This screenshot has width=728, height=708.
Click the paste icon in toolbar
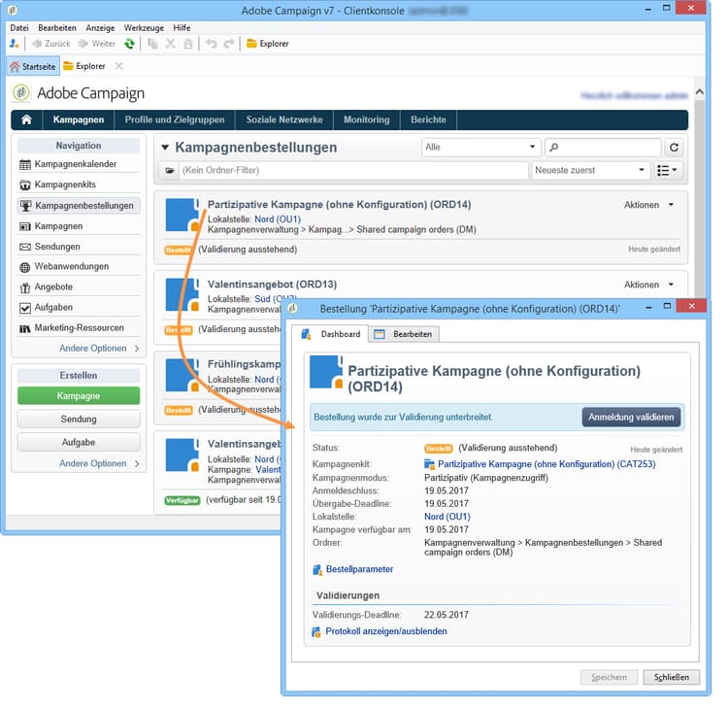[188, 44]
